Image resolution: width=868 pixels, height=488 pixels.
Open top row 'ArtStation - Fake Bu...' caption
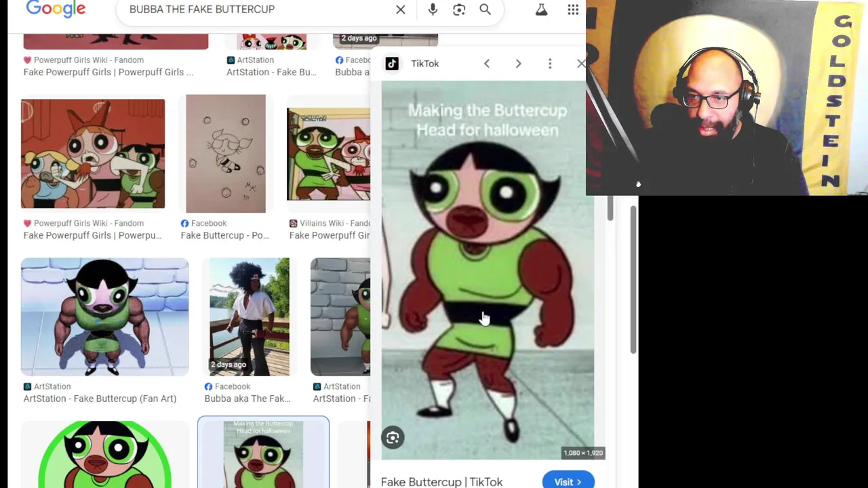click(x=271, y=72)
